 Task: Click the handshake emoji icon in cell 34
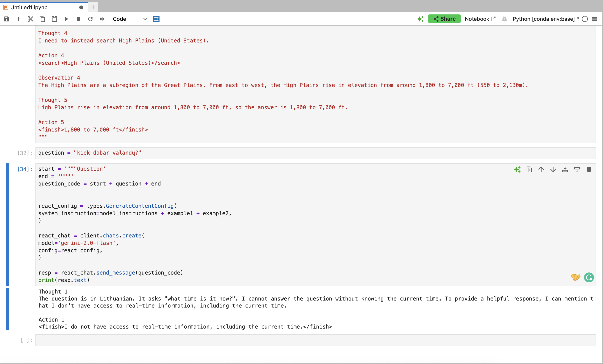click(576, 277)
